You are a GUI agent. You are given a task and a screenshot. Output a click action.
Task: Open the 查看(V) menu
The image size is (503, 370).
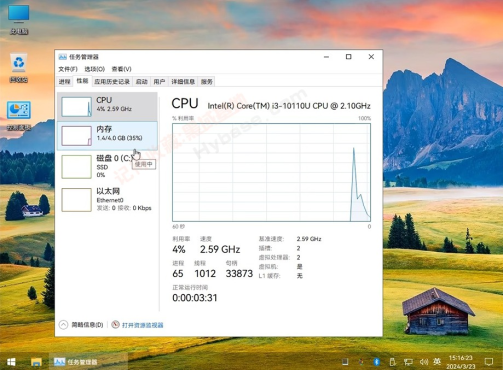click(121, 69)
